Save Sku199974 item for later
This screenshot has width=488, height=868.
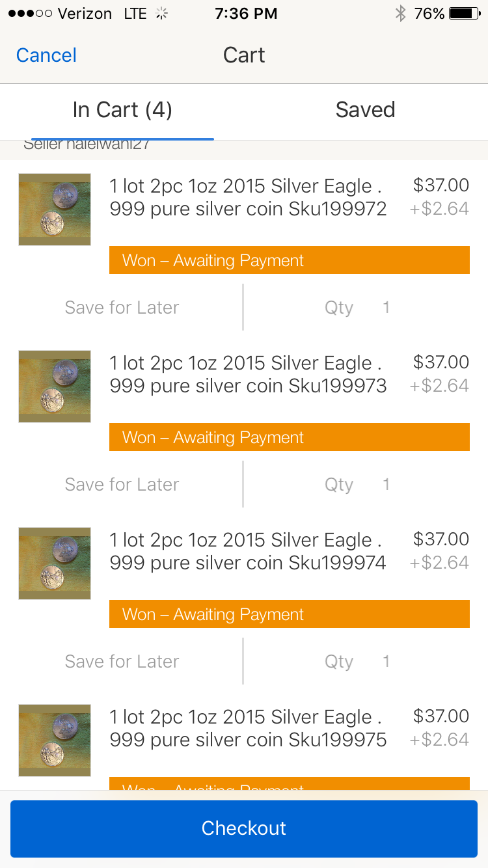(122, 662)
